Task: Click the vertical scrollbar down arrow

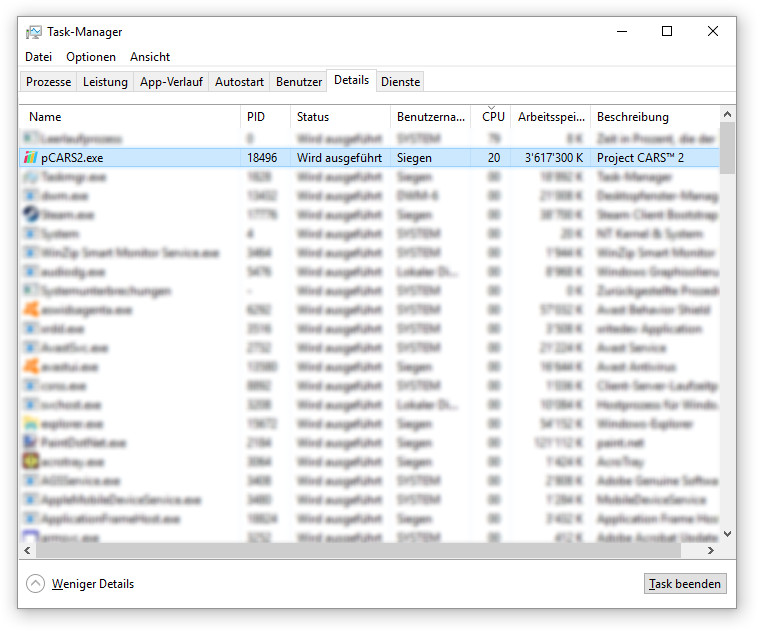Action: click(727, 534)
